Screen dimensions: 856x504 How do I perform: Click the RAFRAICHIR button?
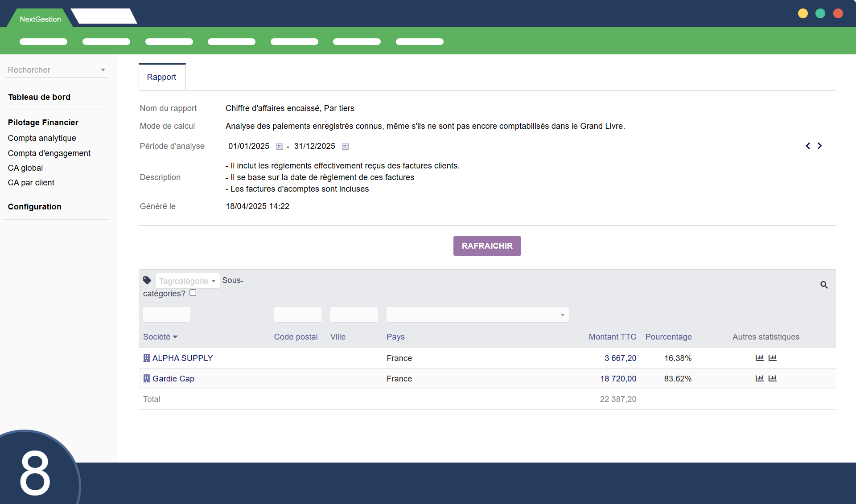(x=487, y=246)
